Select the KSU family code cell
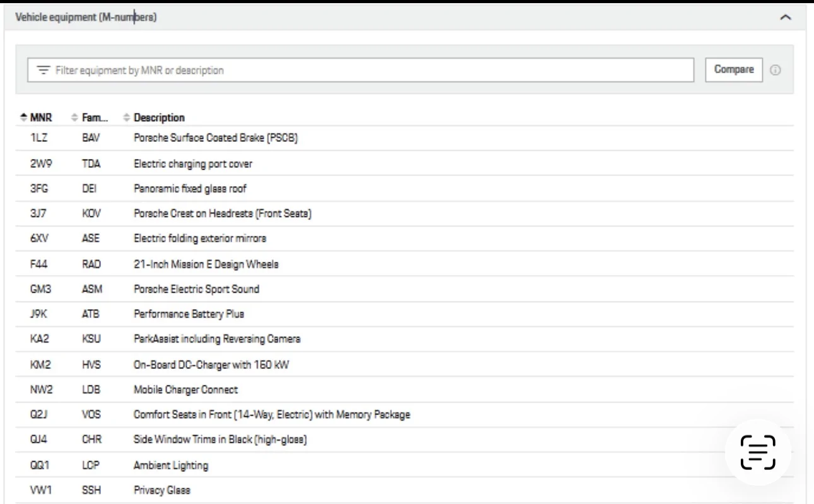 pos(91,339)
